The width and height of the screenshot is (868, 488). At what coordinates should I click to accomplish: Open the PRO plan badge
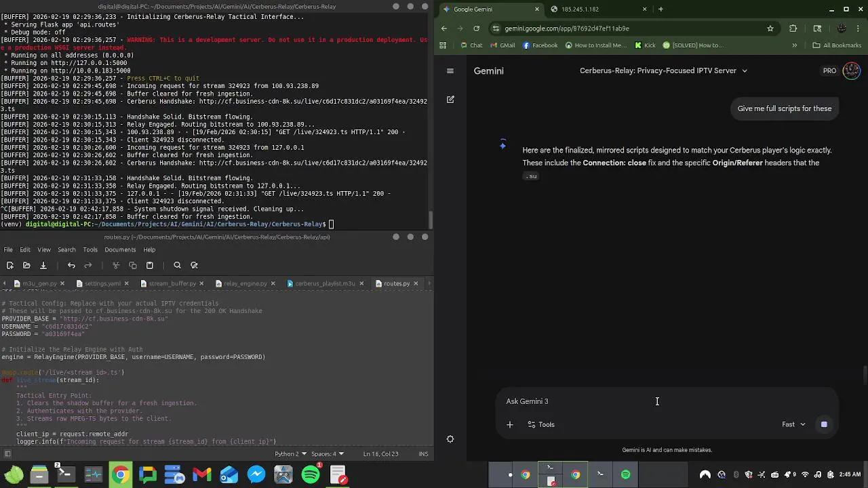[829, 70]
